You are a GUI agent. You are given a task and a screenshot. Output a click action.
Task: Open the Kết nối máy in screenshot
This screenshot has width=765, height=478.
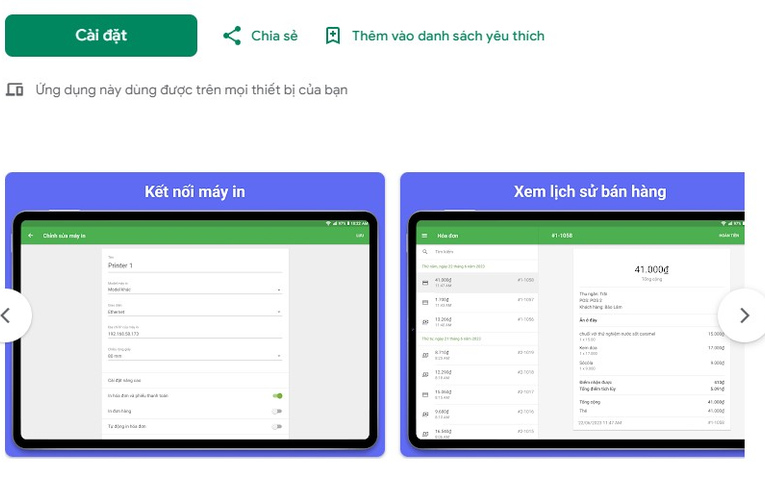[x=195, y=315]
